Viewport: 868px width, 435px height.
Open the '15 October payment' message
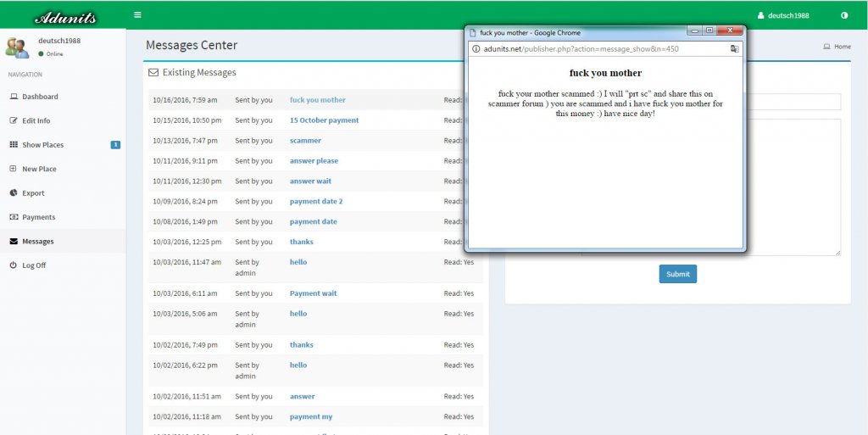324,120
